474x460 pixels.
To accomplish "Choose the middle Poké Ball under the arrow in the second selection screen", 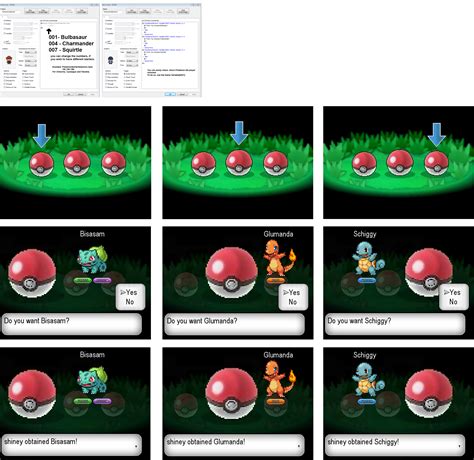I will pos(239,163).
